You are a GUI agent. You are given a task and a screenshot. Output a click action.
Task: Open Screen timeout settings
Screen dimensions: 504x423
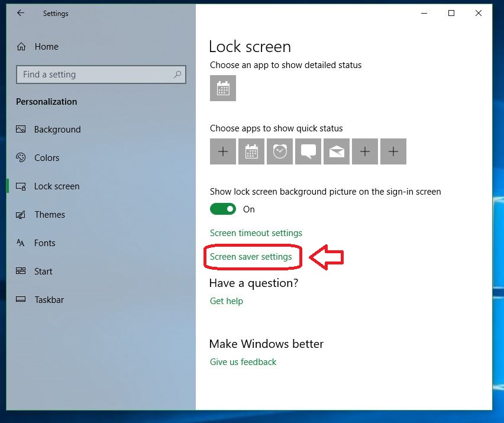click(x=256, y=233)
